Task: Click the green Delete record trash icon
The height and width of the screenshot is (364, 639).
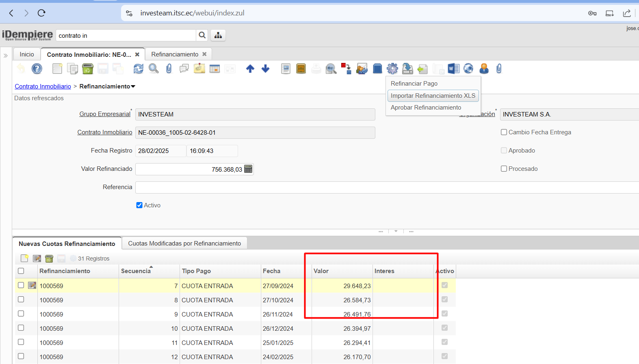Action: click(88, 69)
